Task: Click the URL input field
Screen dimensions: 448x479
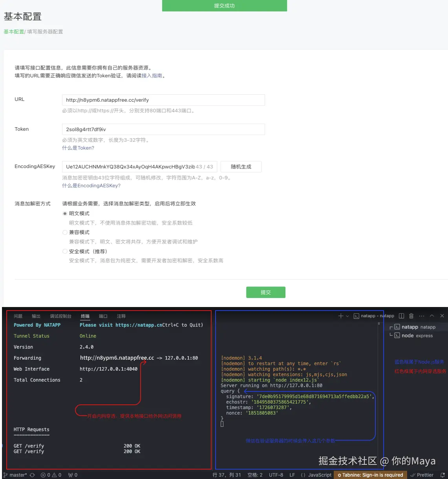Action: [x=163, y=100]
